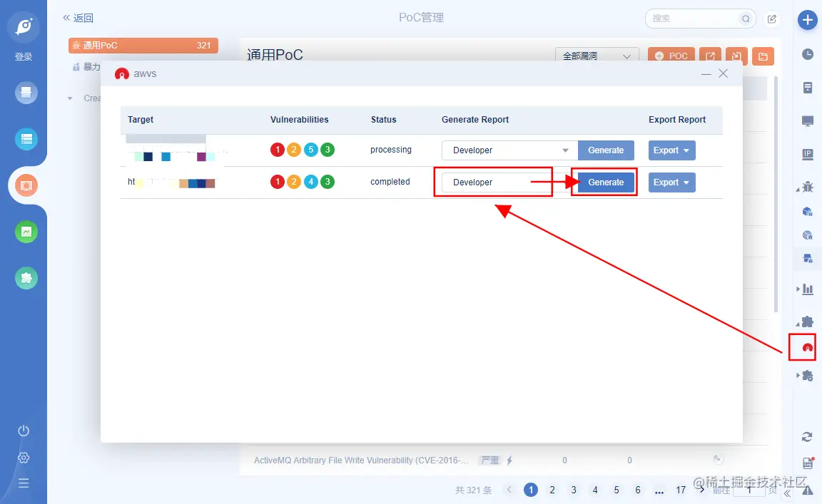Click Generate for the completed target

tap(606, 182)
